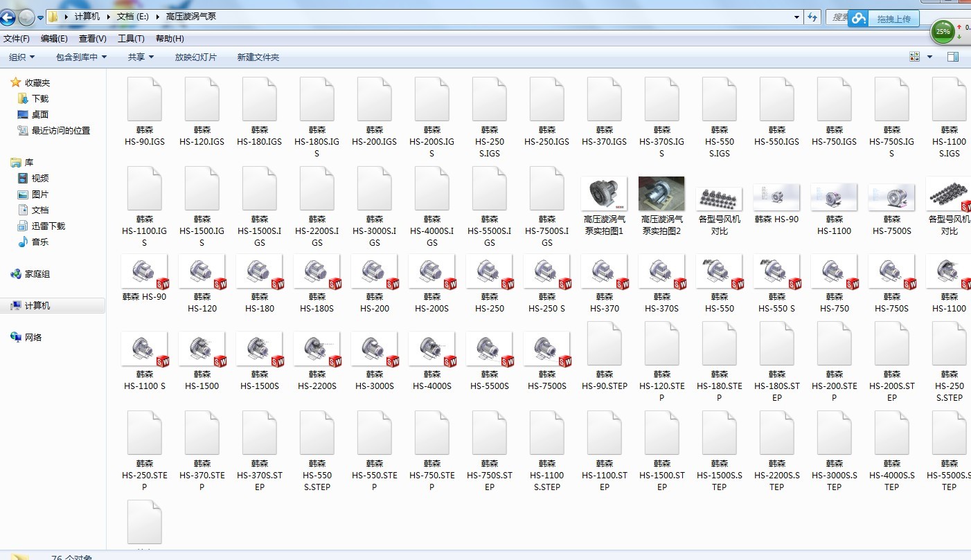Screen dimensions: 971x560
Task: Select SolidWorks part 韩森 HS-1500
Action: coord(202,361)
